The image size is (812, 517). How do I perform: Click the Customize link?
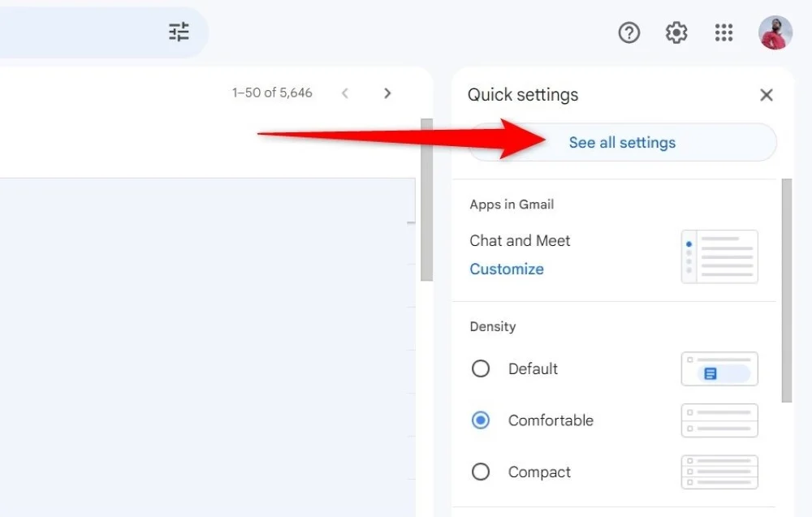[507, 269]
